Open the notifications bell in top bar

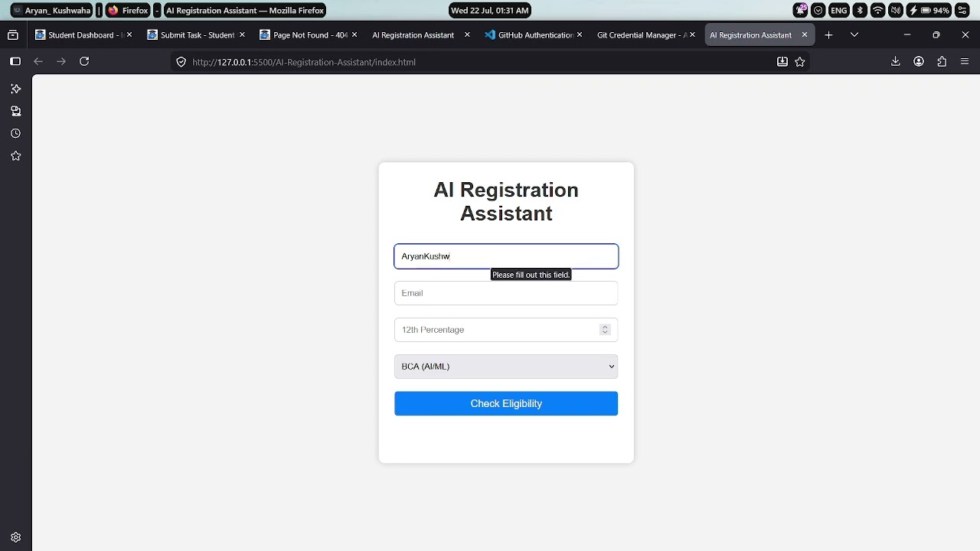(801, 11)
